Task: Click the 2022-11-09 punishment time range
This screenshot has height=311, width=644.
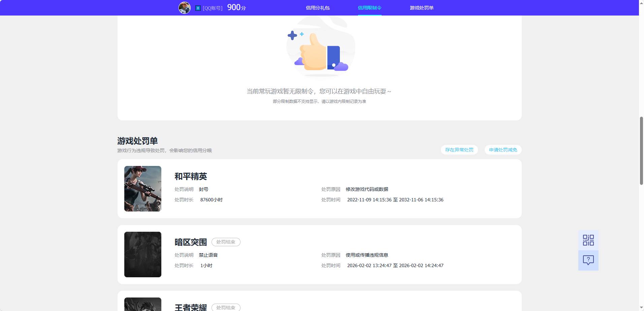Action: pyautogui.click(x=395, y=200)
